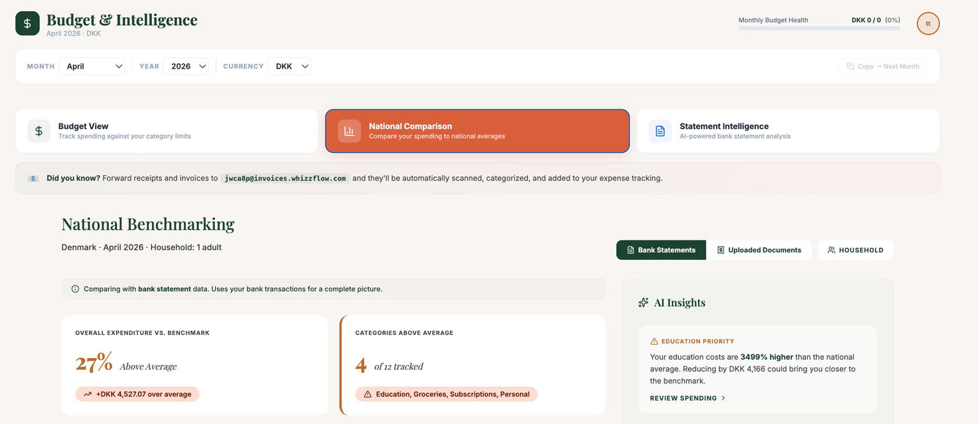
Task: Select the bar chart icon on National Comparison card
Action: [x=348, y=130]
